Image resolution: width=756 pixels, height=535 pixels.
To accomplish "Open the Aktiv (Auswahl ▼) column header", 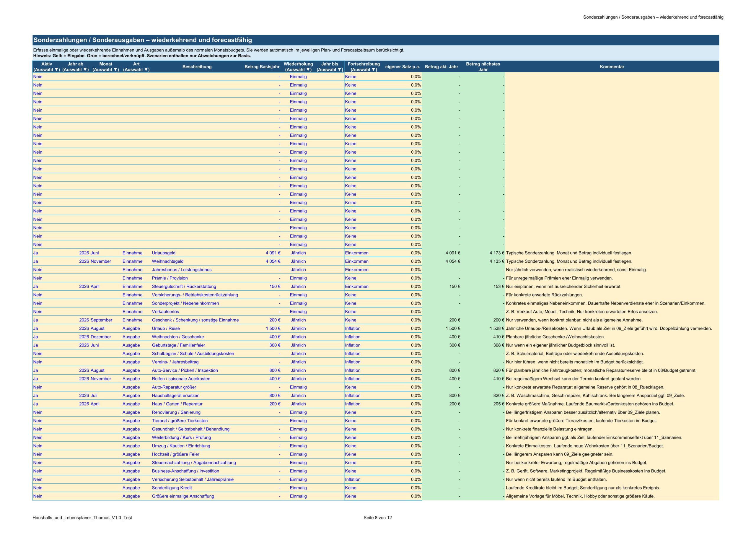I will click(x=46, y=67).
